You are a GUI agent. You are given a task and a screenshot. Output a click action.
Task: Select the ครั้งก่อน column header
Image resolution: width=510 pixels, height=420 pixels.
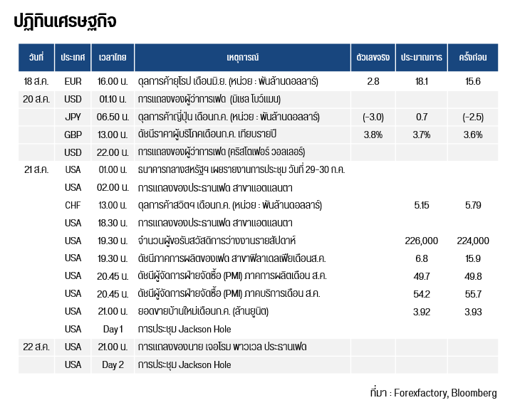pyautogui.click(x=472, y=57)
